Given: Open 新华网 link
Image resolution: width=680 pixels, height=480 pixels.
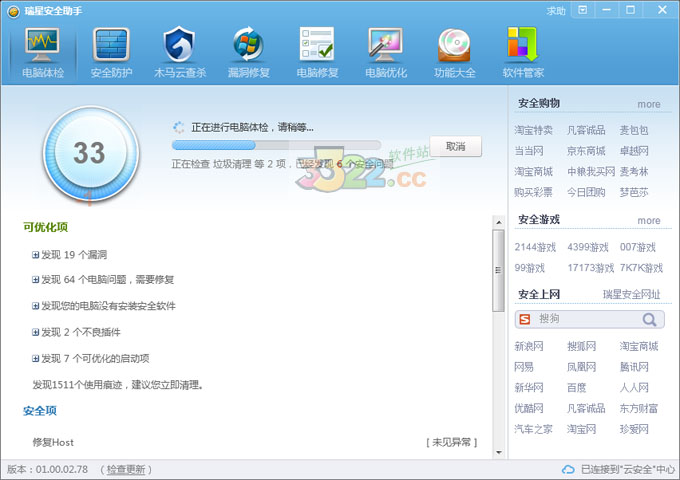Looking at the screenshot, I should click(529, 388).
